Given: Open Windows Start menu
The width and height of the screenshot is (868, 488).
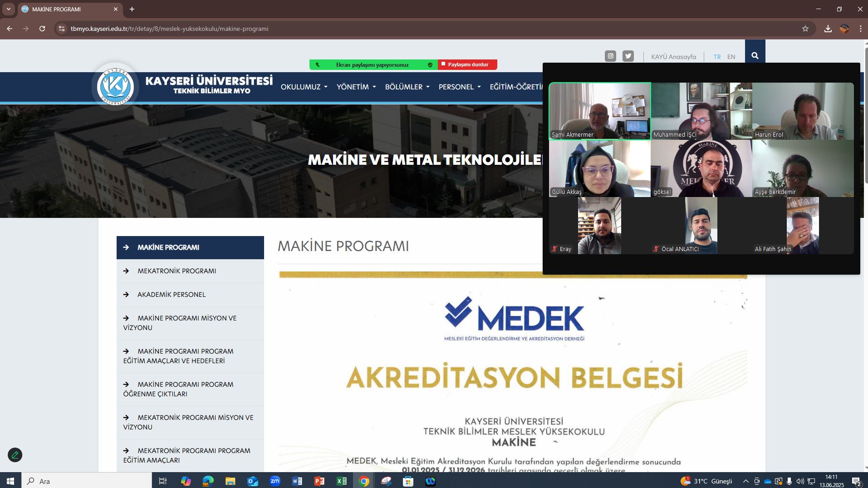Looking at the screenshot, I should tap(10, 481).
